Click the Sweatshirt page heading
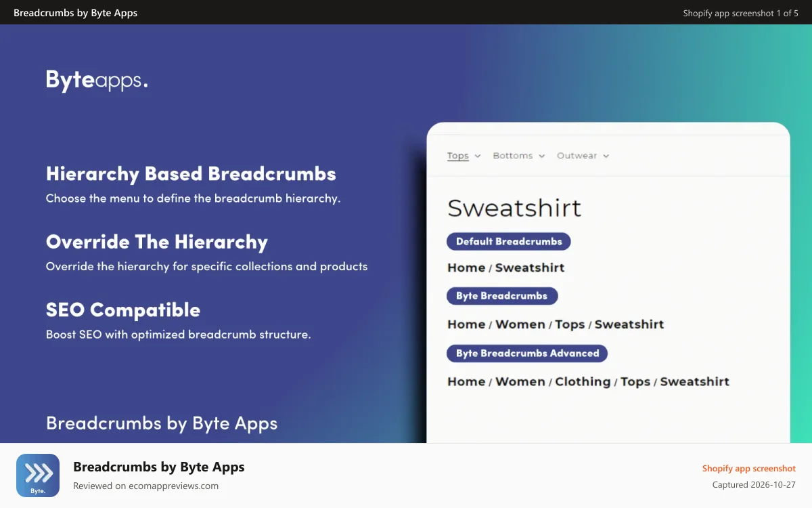Screen dimensions: 812x508 (x=514, y=208)
